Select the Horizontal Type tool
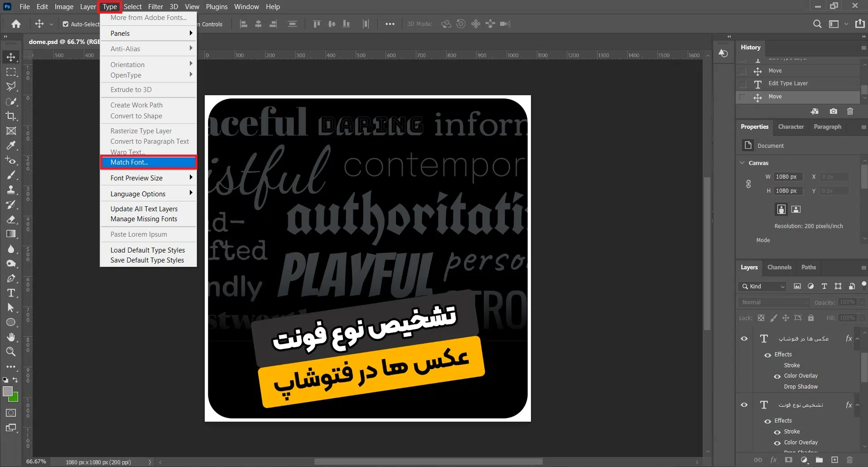 pyautogui.click(x=11, y=293)
